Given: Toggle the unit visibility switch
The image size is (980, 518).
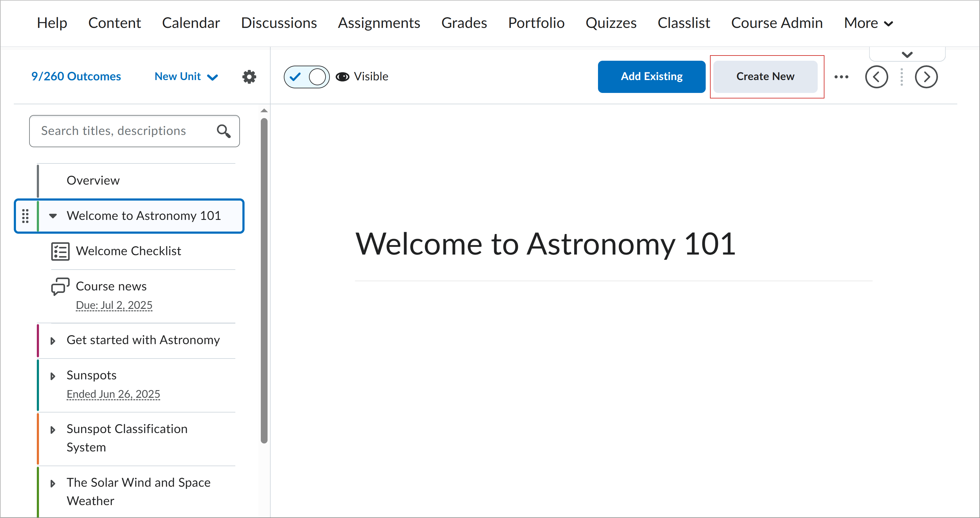Looking at the screenshot, I should pyautogui.click(x=307, y=77).
